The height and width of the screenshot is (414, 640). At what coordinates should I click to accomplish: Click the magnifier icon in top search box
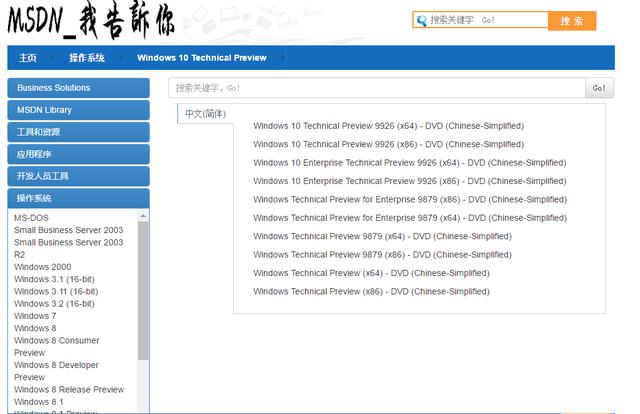421,20
